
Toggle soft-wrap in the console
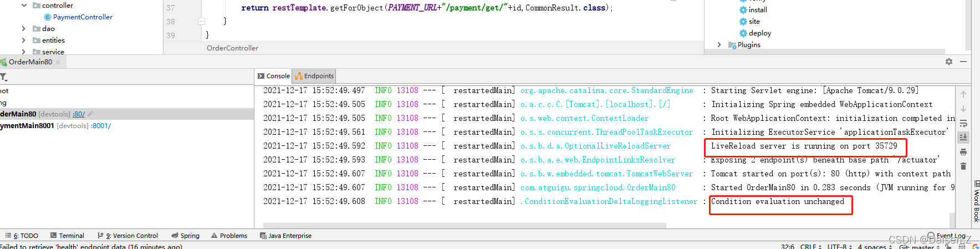tap(963, 123)
